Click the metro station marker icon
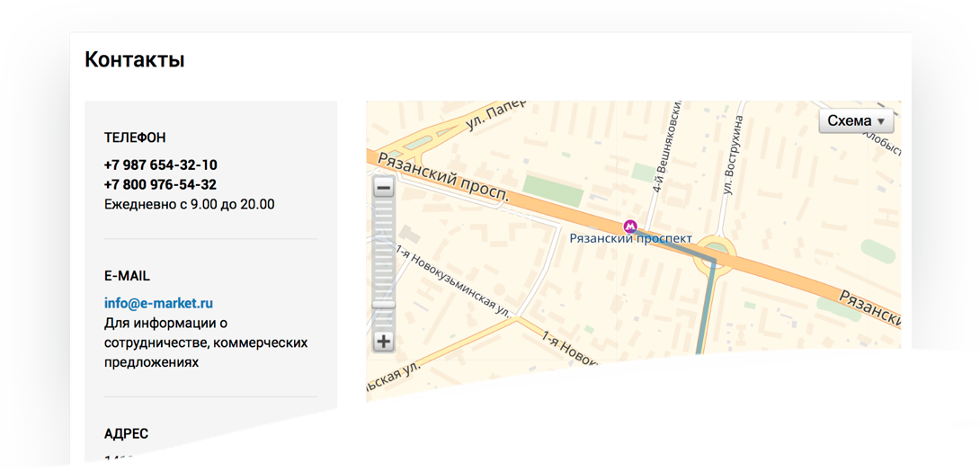The image size is (980, 471). point(630,227)
